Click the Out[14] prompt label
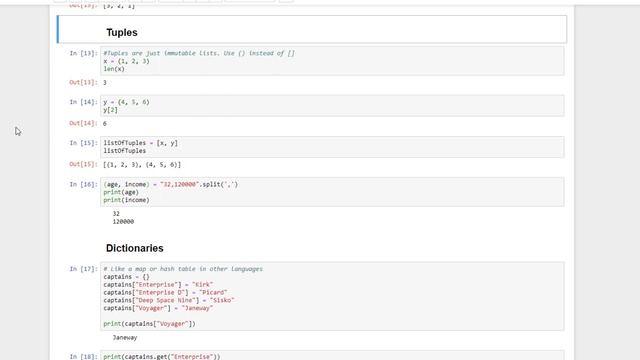 click(83, 123)
